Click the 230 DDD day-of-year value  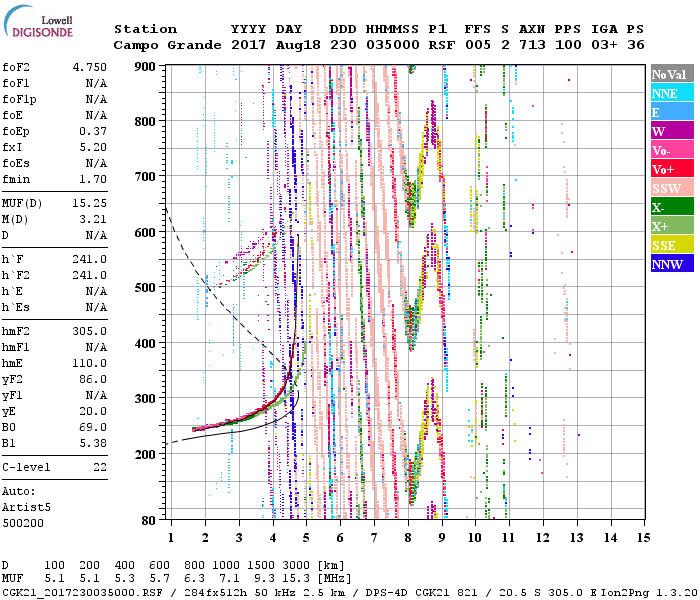coord(343,45)
